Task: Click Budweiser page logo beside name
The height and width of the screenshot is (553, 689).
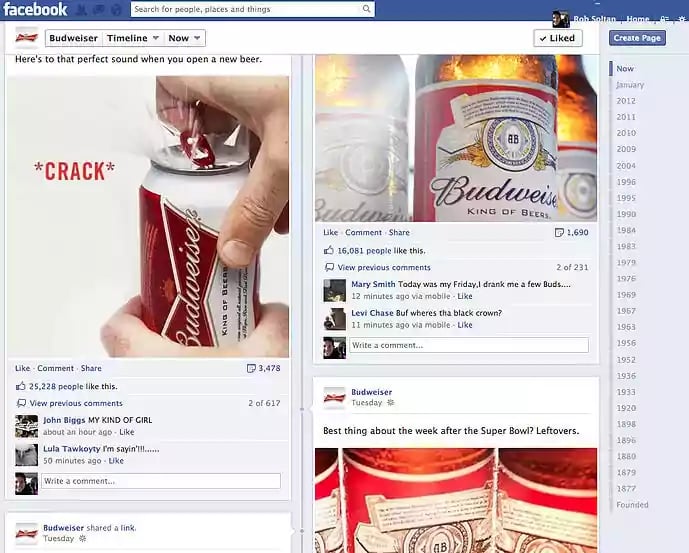Action: coord(27,38)
